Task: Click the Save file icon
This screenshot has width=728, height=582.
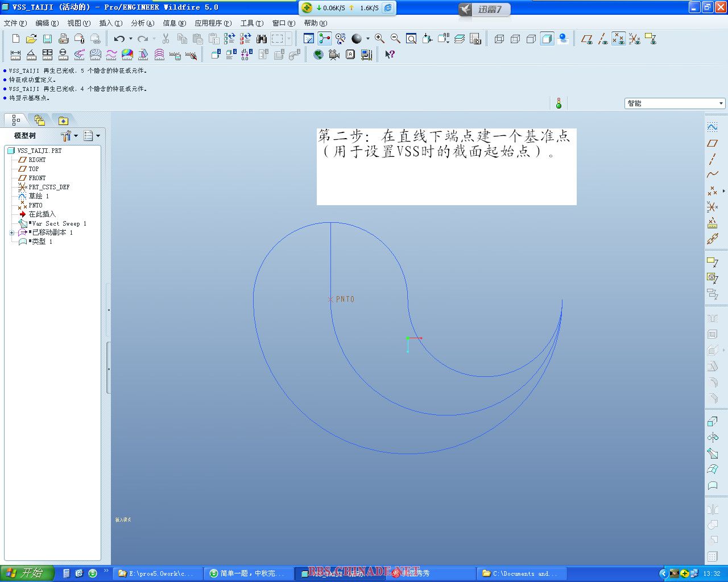Action: [x=47, y=39]
